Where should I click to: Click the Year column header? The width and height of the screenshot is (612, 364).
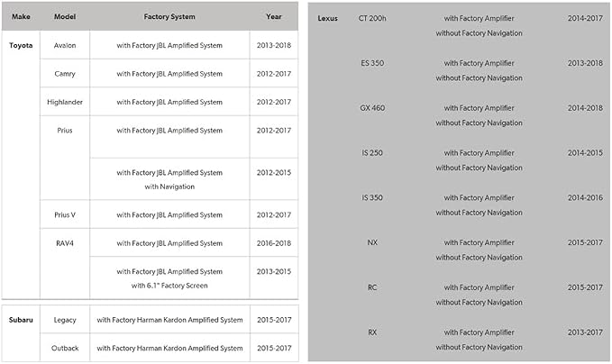click(x=274, y=17)
